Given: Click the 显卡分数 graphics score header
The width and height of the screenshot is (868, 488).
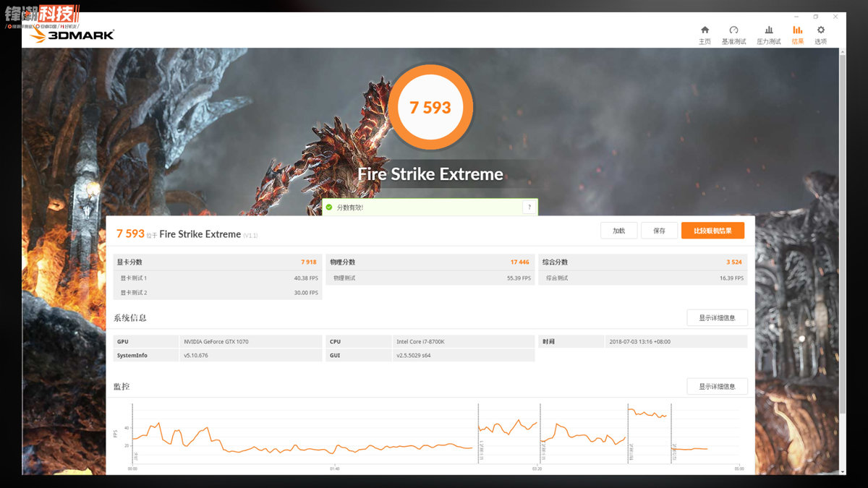Looking at the screenshot, I should pyautogui.click(x=131, y=262).
